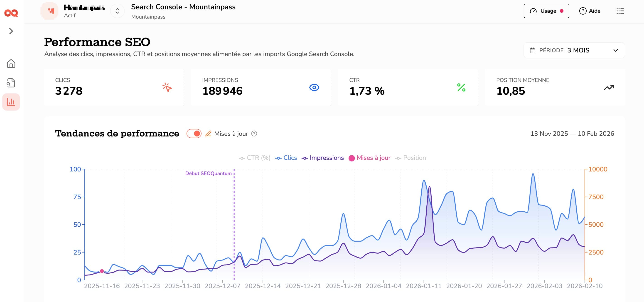The image size is (644, 302).
Task: Click the clicks cursor icon on the CLICS card
Action: [167, 88]
